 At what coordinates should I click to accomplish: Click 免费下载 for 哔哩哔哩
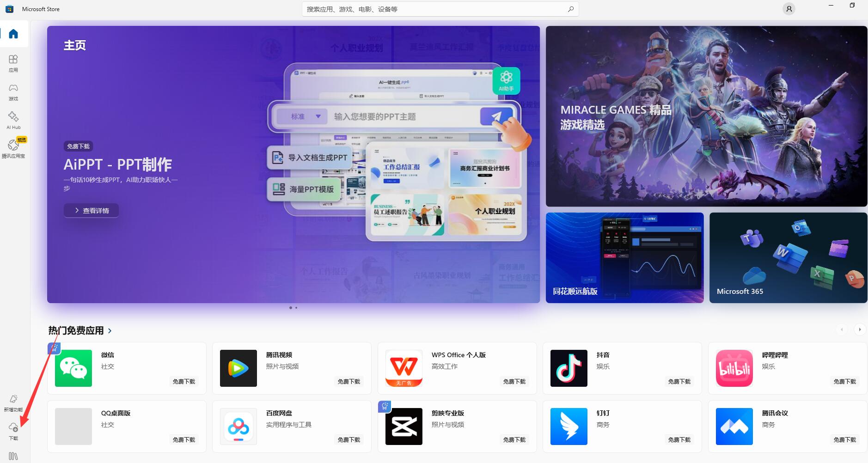coord(845,381)
